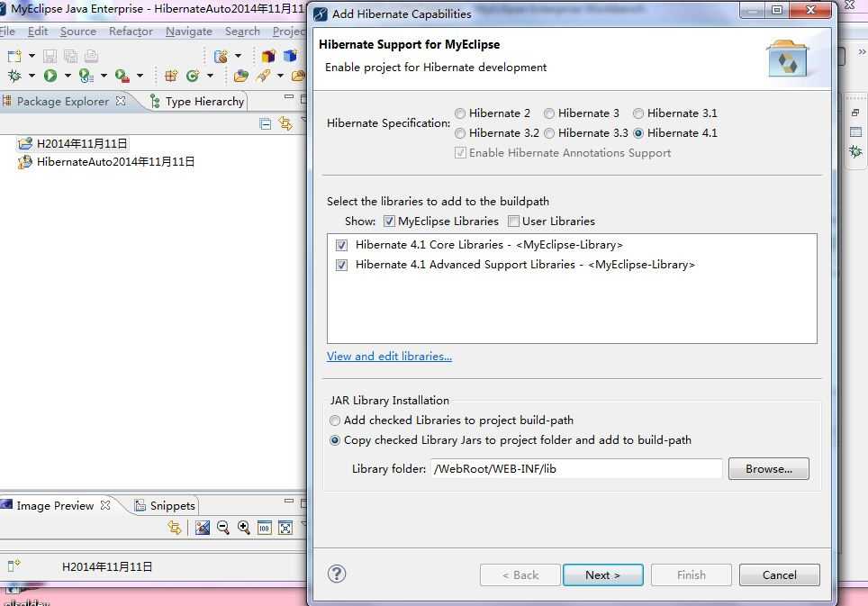Click the Debug bug icon
868x606 pixels.
[x=14, y=76]
